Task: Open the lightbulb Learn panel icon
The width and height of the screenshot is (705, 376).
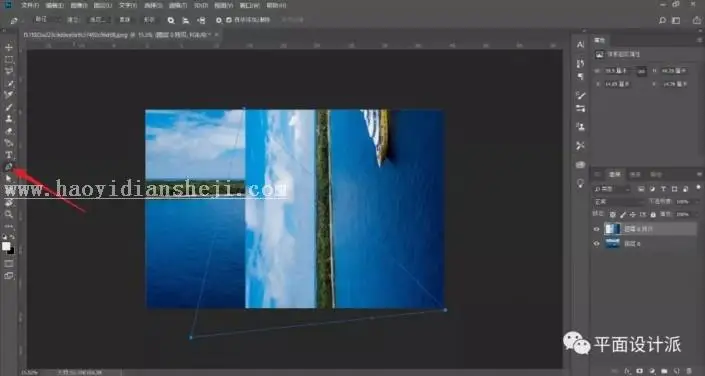Action: coord(580,183)
